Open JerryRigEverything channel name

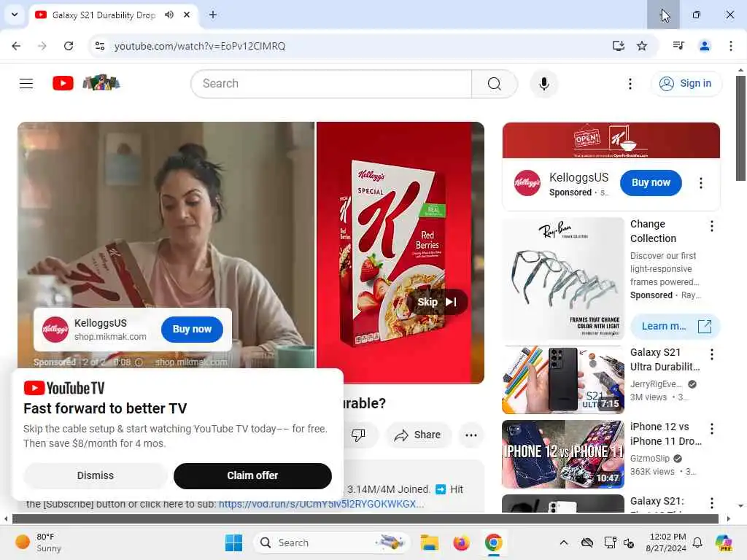656,384
